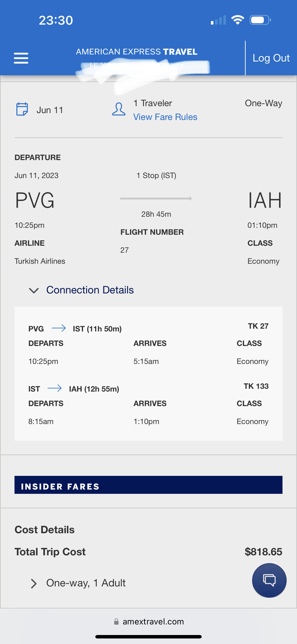Expand the One-way, 1 Adult cost breakdown

tap(34, 583)
